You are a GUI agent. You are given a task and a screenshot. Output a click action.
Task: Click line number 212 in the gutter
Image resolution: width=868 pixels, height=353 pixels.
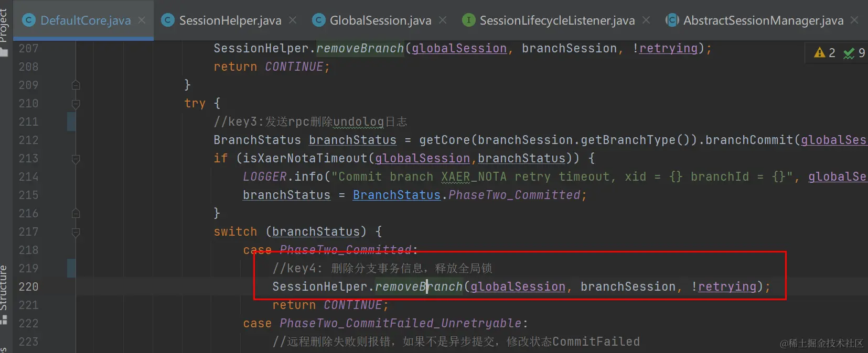click(x=29, y=140)
